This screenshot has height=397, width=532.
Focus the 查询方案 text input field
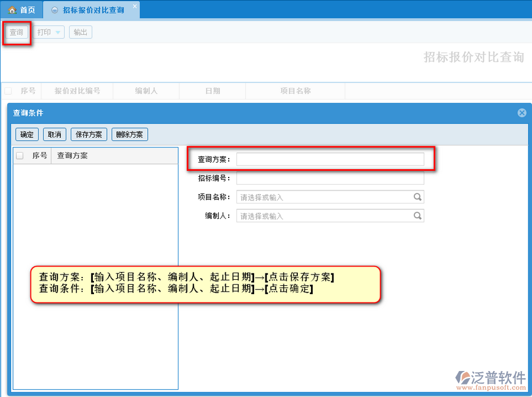[x=330, y=159]
